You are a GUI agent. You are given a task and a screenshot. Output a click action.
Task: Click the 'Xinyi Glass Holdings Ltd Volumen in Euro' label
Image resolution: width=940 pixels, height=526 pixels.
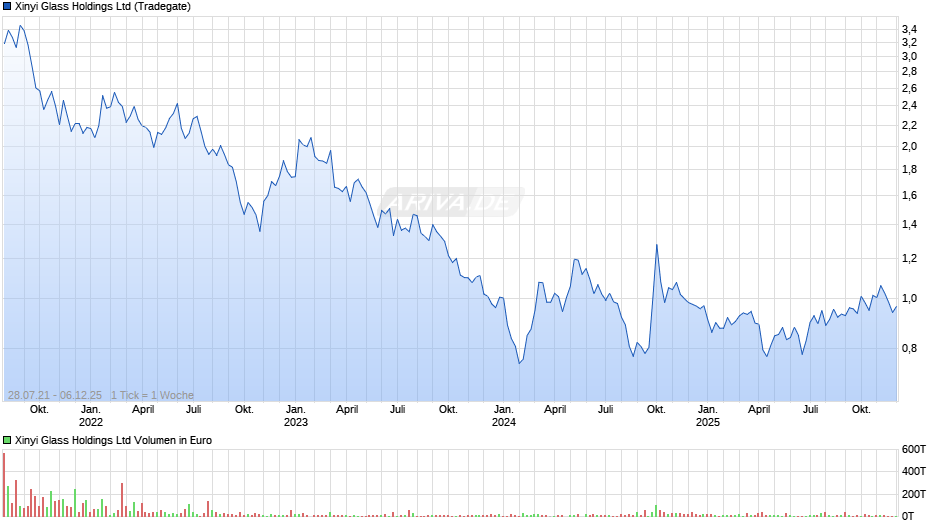tap(113, 440)
